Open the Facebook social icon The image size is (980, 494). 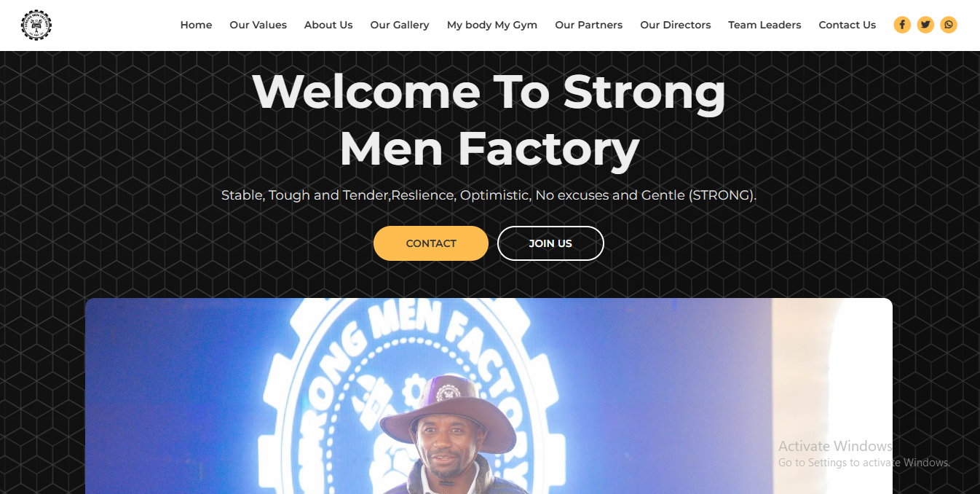tap(902, 25)
